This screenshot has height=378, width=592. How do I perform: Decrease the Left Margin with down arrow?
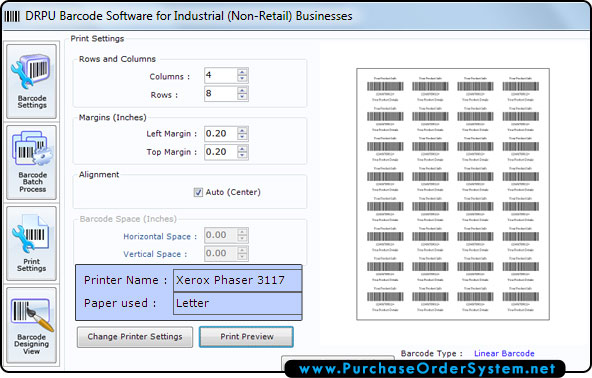[242, 137]
